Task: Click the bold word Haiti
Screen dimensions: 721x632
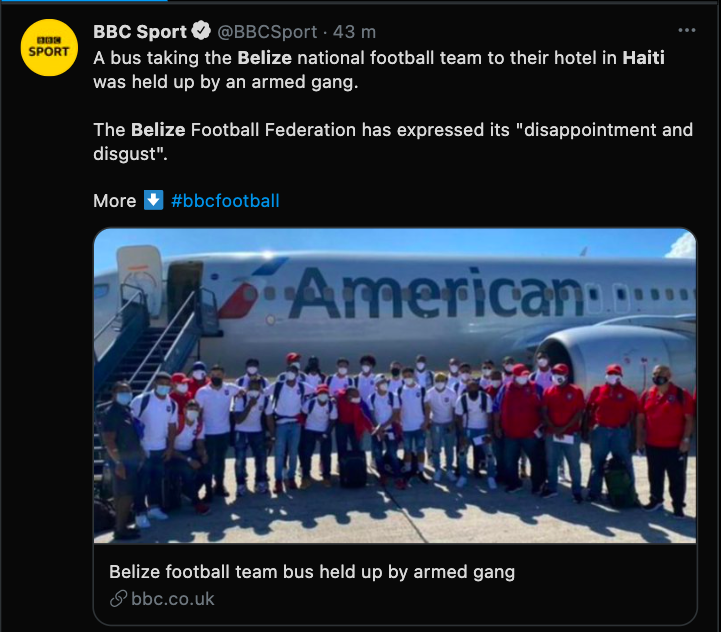Action: (643, 57)
